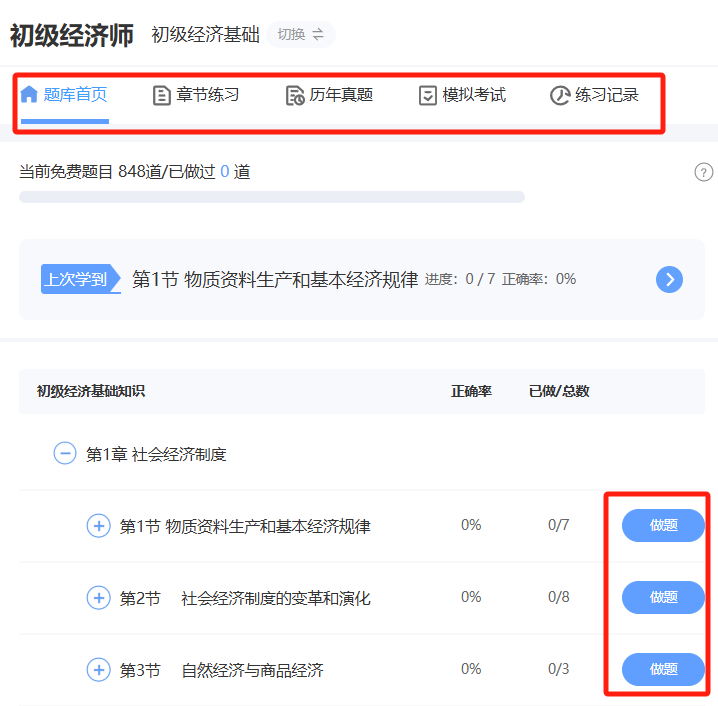Click the 初级经济师 page title
The width and height of the screenshot is (718, 706).
(72, 35)
